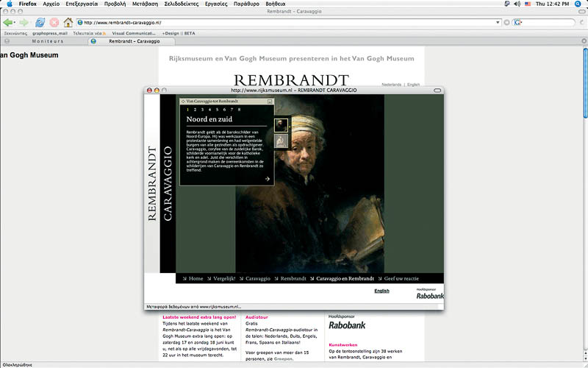Open Spotlight search icon
The image size is (588, 368).
point(578,4)
